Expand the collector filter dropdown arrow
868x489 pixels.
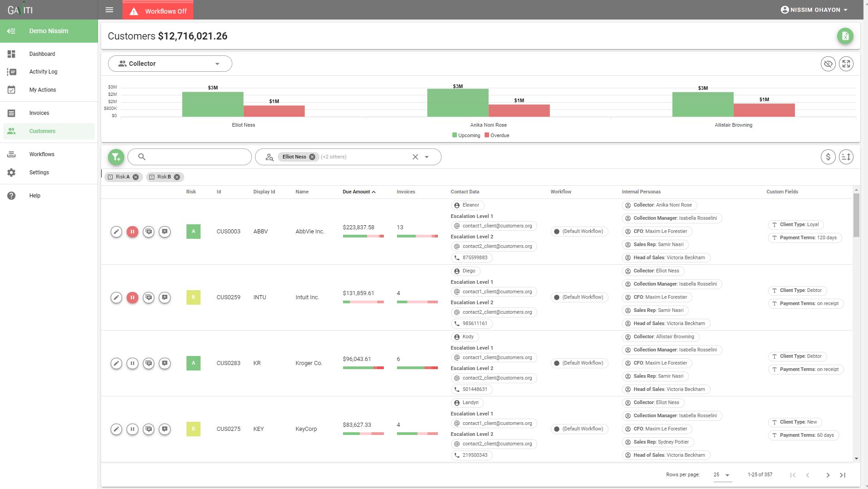[x=427, y=157]
